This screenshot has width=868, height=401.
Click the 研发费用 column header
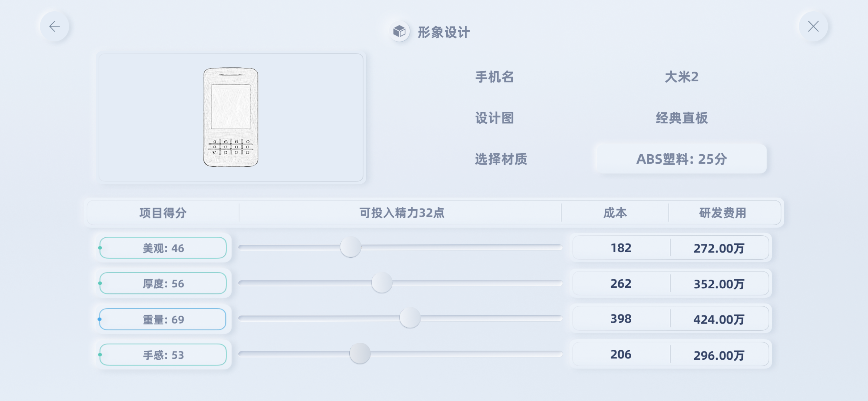[x=722, y=213]
